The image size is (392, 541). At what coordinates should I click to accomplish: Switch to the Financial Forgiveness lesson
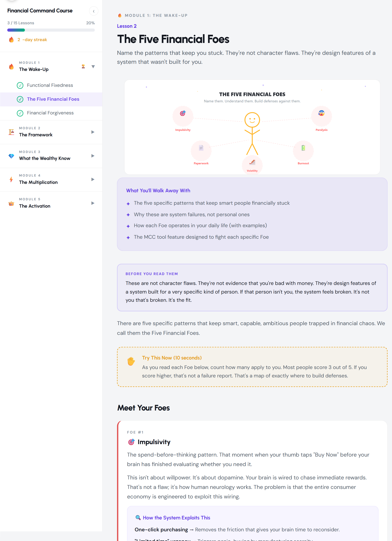pos(50,113)
